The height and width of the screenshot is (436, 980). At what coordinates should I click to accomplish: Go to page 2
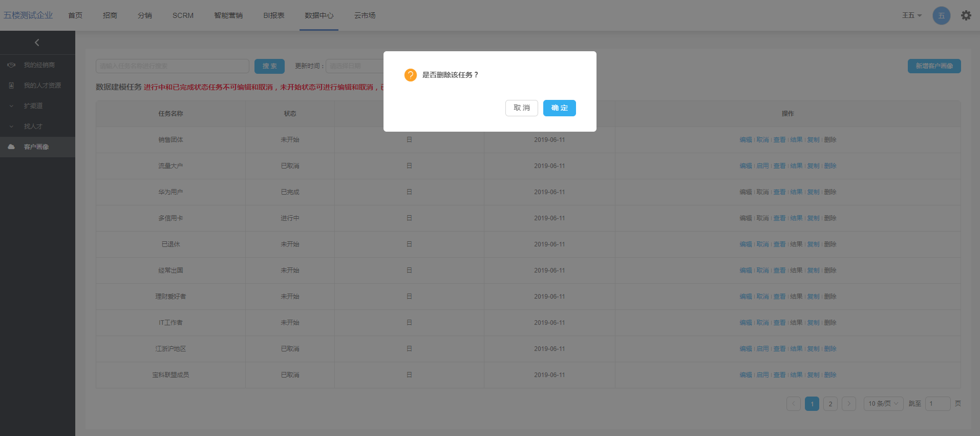[x=830, y=404]
